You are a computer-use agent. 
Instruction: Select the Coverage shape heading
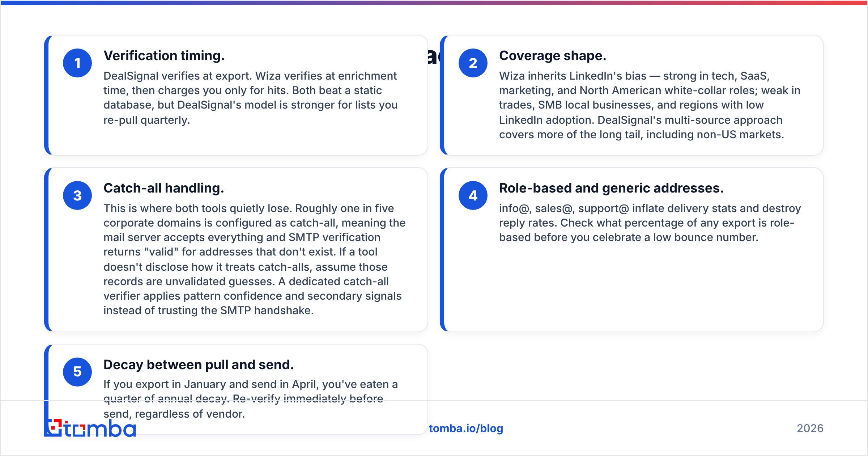pyautogui.click(x=553, y=56)
